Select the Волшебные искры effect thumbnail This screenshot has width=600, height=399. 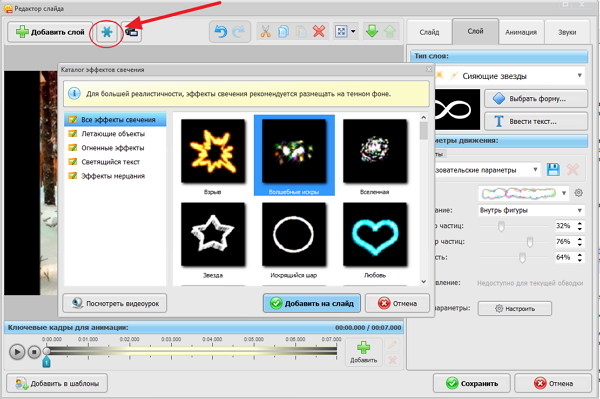point(294,151)
